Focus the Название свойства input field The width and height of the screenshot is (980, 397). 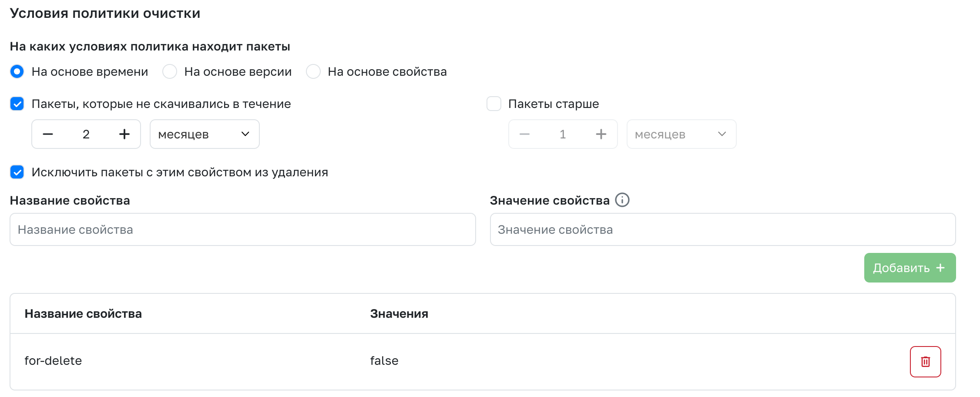pyautogui.click(x=242, y=229)
